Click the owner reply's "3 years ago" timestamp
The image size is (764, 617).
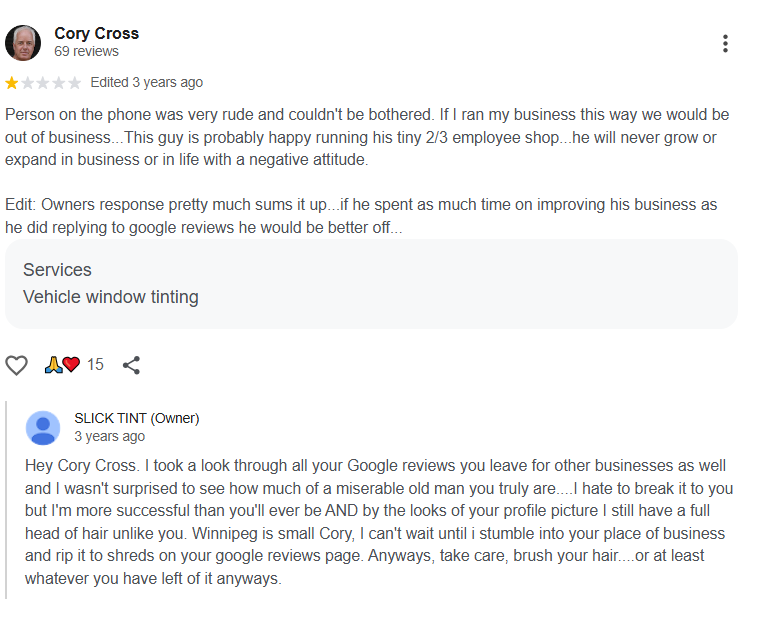coord(109,436)
